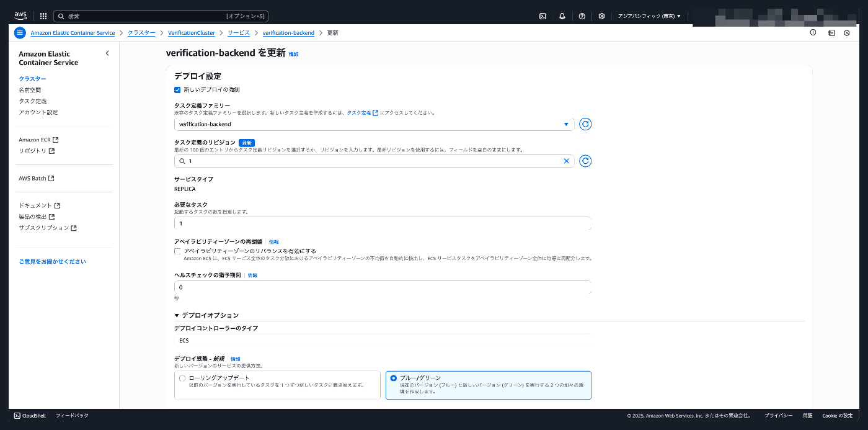Click the 必要なタスク number field

click(383, 223)
